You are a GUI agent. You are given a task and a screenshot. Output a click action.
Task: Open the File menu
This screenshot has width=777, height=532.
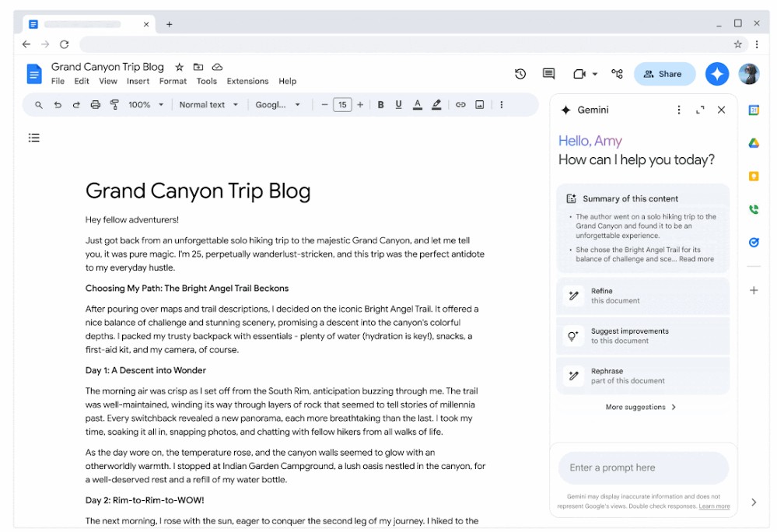pos(58,81)
